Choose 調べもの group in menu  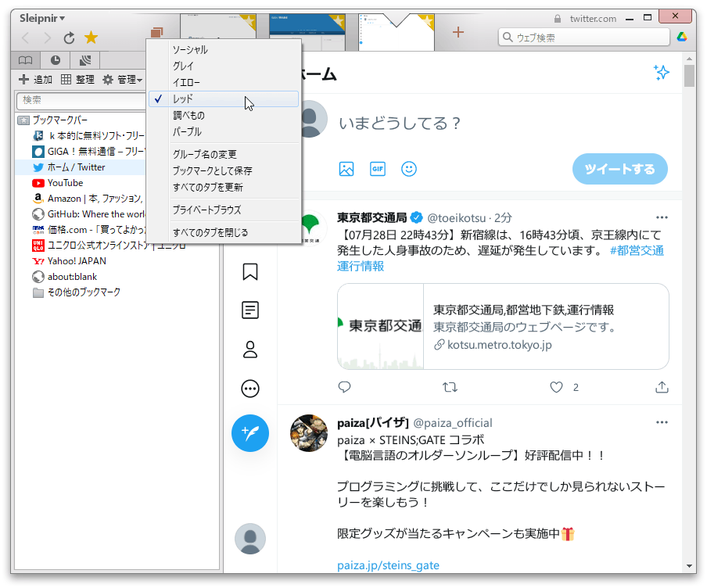pos(224,116)
